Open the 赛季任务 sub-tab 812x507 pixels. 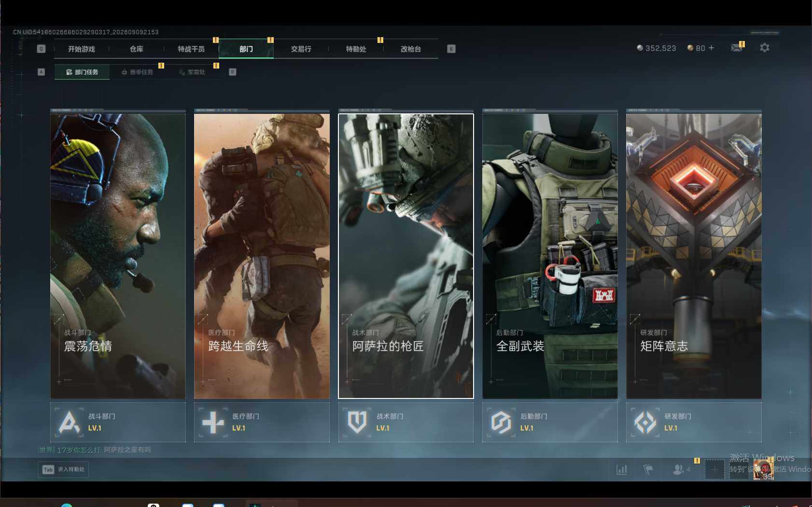pyautogui.click(x=137, y=72)
